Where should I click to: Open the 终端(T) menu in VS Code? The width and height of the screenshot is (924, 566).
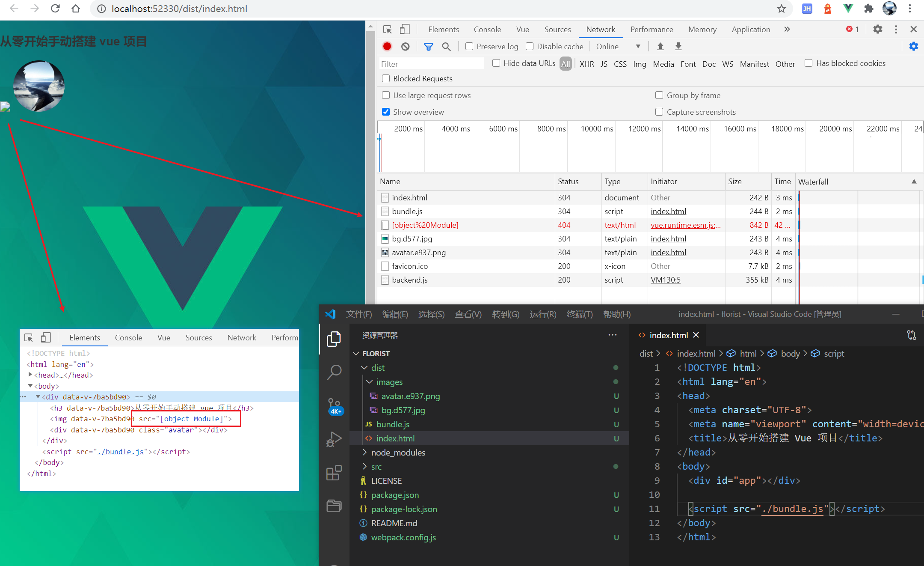click(x=579, y=314)
